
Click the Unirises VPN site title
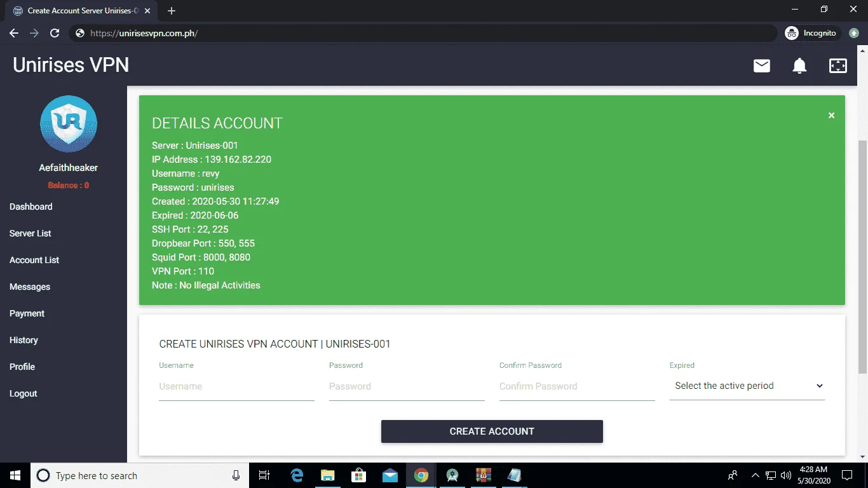71,65
